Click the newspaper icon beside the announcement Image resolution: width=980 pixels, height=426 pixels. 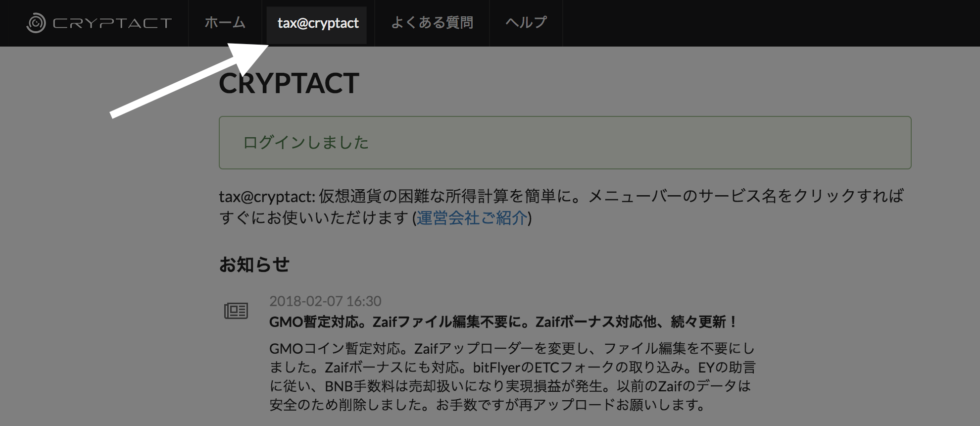pyautogui.click(x=236, y=311)
